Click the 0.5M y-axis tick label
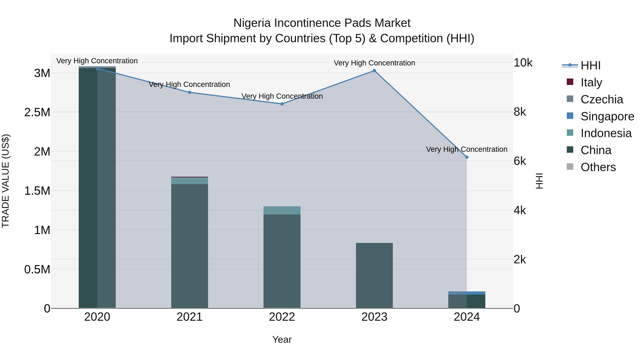This screenshot has height=362, width=644. tap(37, 270)
